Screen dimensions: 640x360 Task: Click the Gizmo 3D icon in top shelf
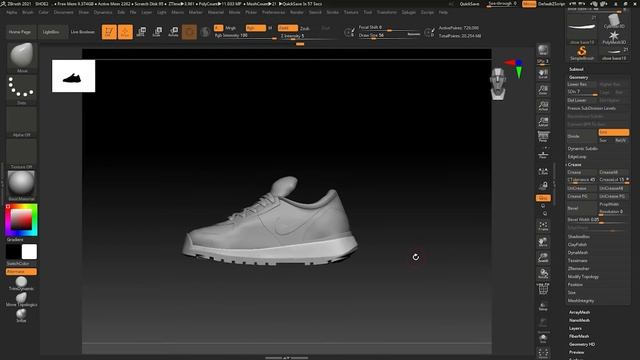coord(189,32)
